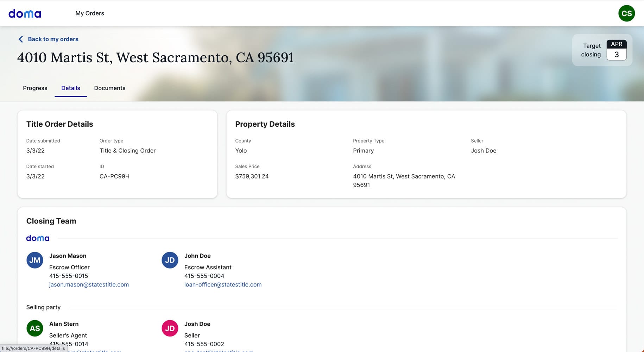This screenshot has height=352, width=644.
Task: Go back to my orders link
Action: coord(53,39)
